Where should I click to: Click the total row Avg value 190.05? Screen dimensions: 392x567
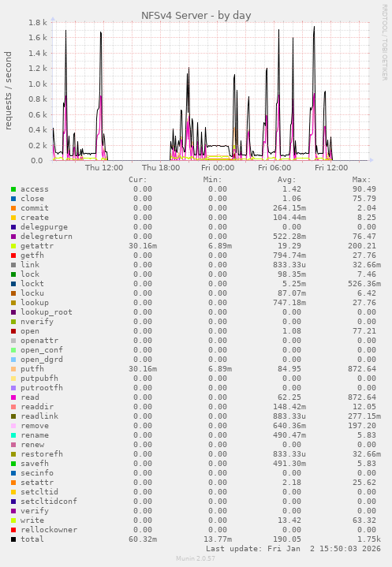287,539
